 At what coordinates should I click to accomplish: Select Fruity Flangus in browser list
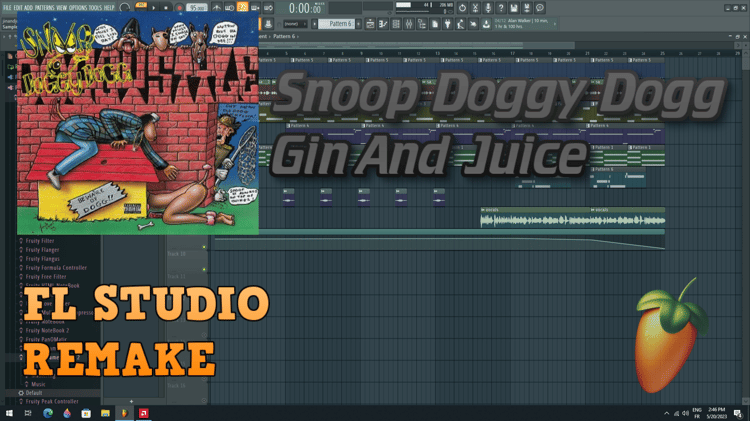pyautogui.click(x=42, y=259)
